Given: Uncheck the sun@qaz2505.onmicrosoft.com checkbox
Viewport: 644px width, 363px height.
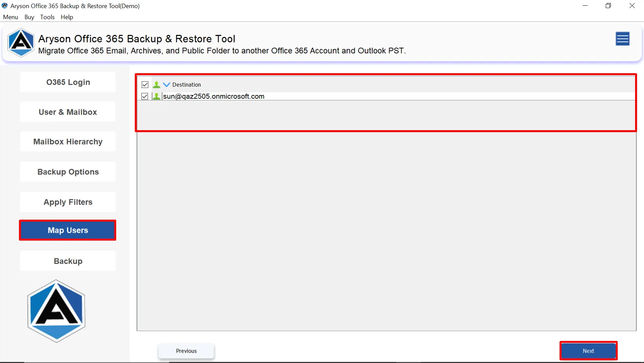Looking at the screenshot, I should 145,96.
